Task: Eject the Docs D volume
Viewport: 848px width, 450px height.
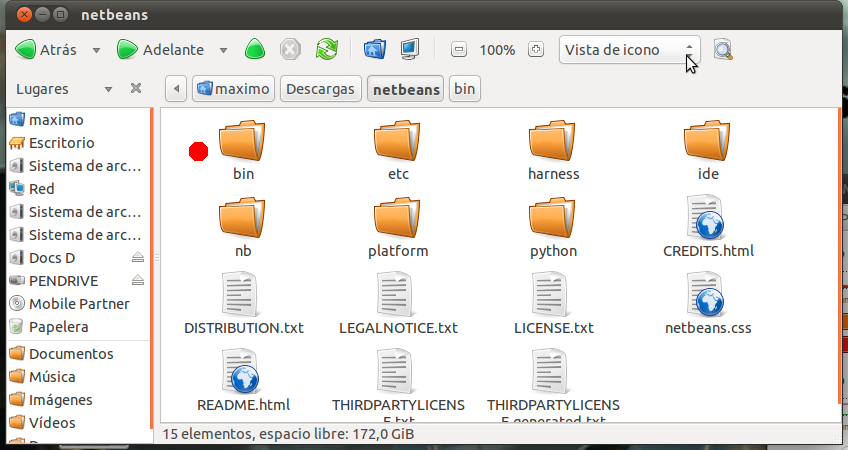Action: (x=138, y=257)
